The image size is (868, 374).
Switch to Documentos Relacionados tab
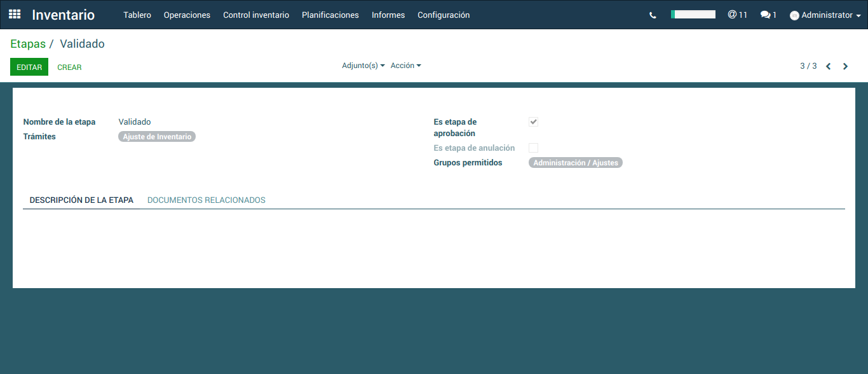click(207, 200)
